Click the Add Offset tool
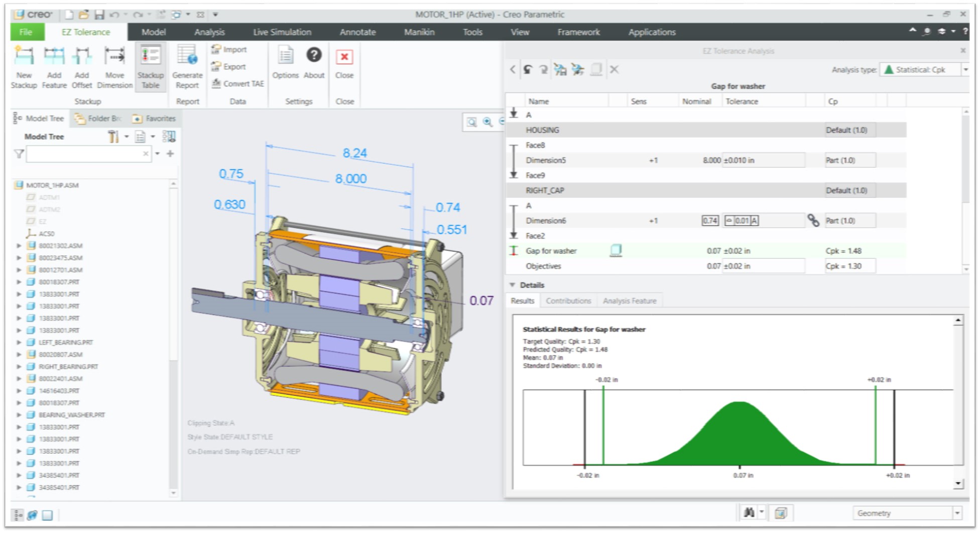 point(81,67)
